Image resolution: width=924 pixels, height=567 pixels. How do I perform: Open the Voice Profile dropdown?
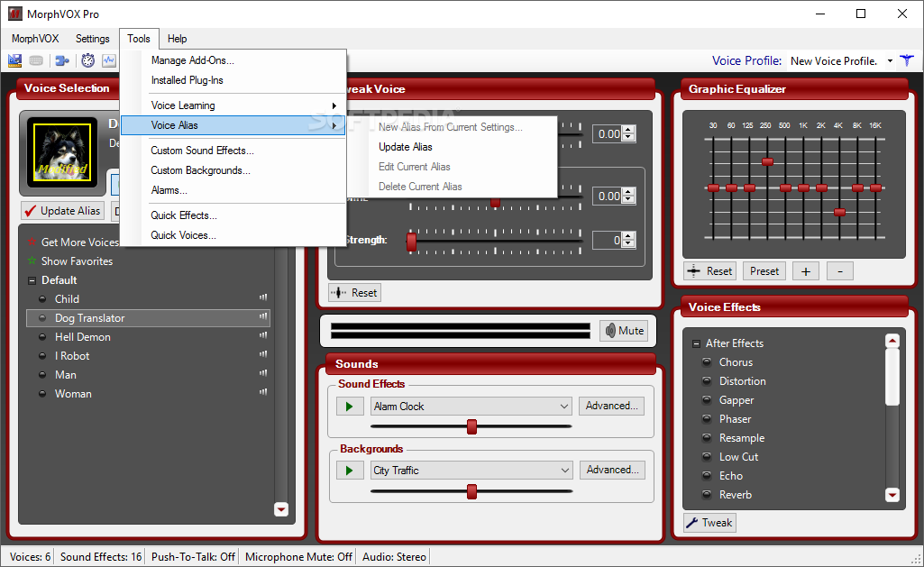pyautogui.click(x=890, y=60)
